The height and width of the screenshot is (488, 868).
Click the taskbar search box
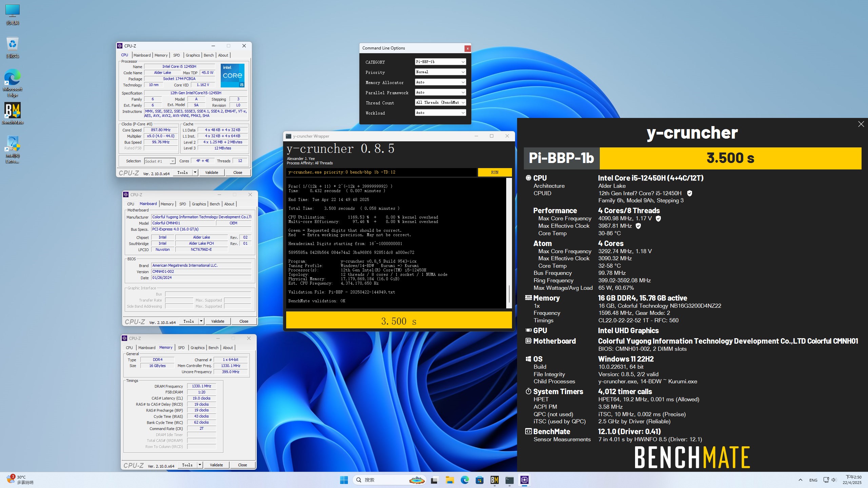tap(390, 480)
